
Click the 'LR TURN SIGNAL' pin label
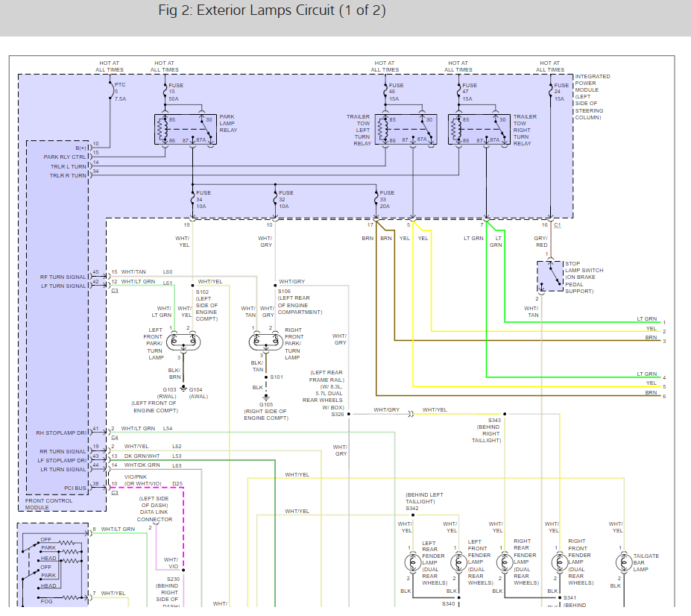pyautogui.click(x=63, y=470)
